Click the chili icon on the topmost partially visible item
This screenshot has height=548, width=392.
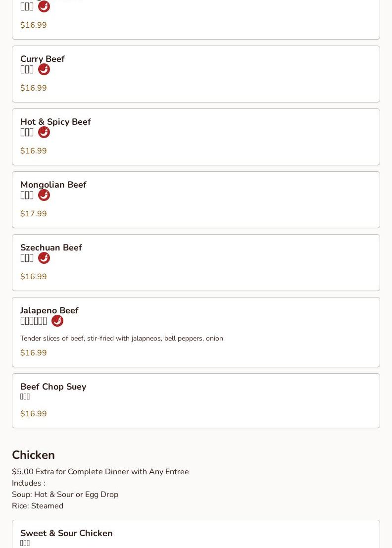(x=44, y=6)
